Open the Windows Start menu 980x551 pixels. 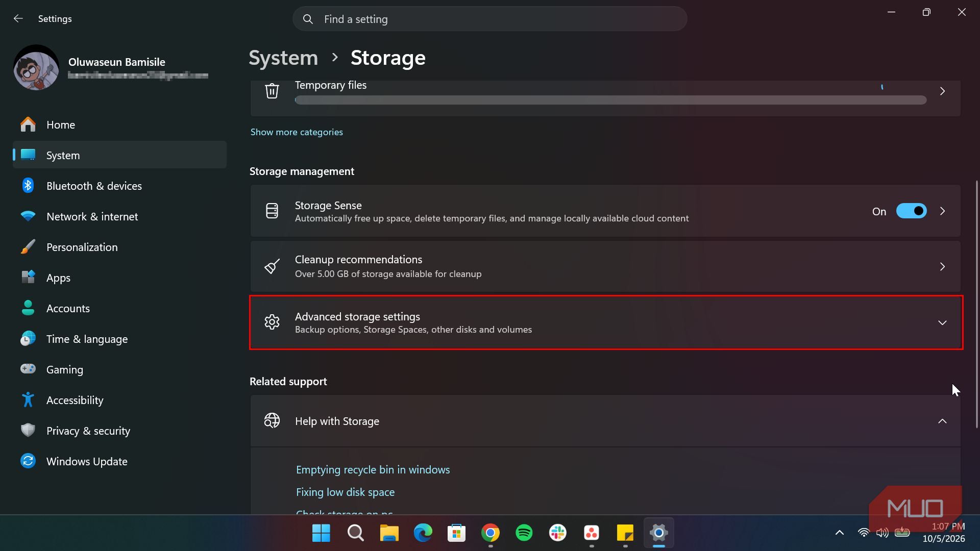(321, 533)
